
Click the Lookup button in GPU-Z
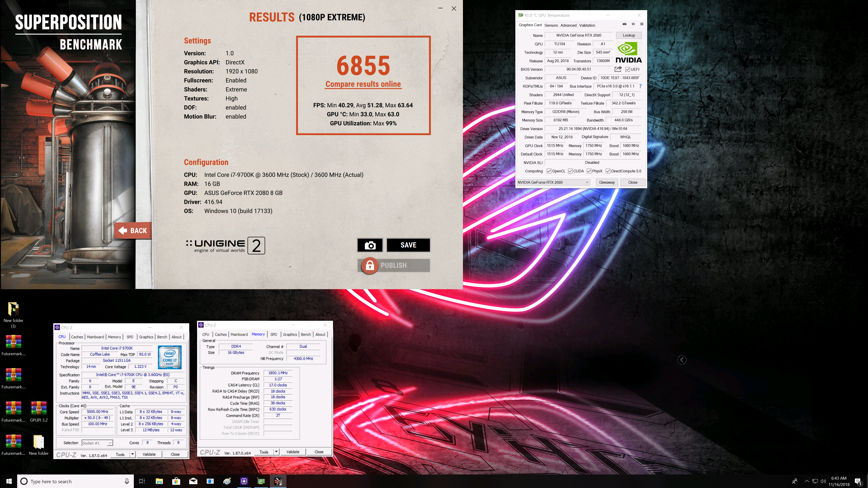coord(628,35)
